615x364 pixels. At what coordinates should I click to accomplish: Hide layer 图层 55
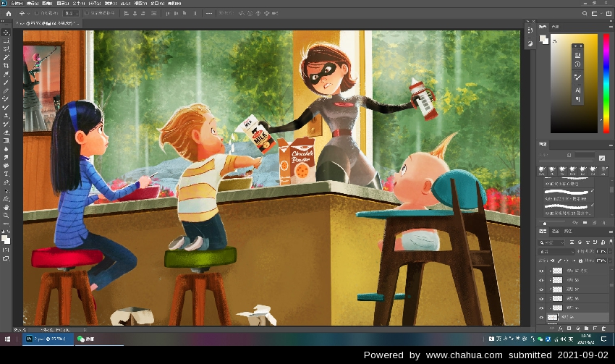coord(542,308)
